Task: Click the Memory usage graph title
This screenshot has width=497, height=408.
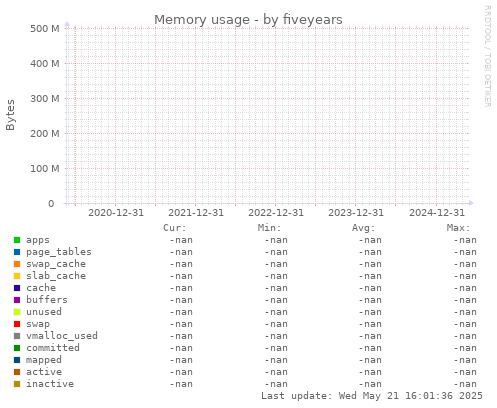Action: 248,20
